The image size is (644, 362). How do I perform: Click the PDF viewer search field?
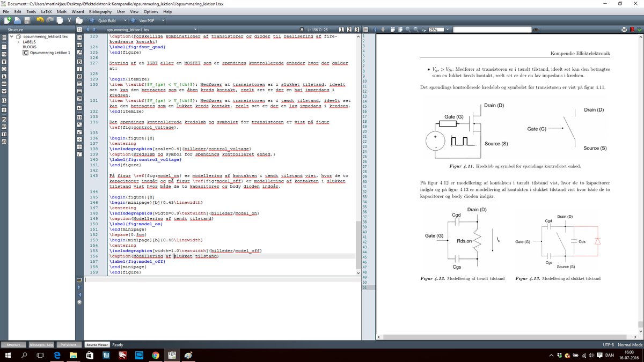point(493,29)
